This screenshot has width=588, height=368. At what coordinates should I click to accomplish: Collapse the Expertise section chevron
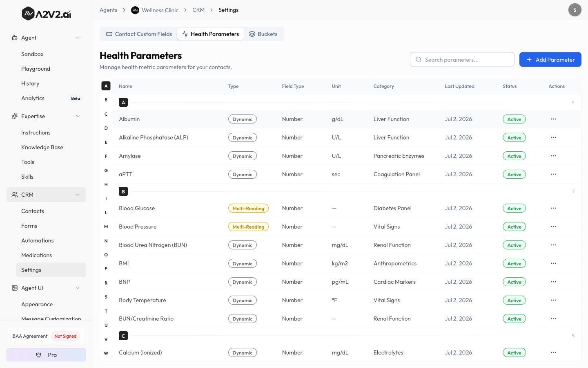[x=78, y=116]
